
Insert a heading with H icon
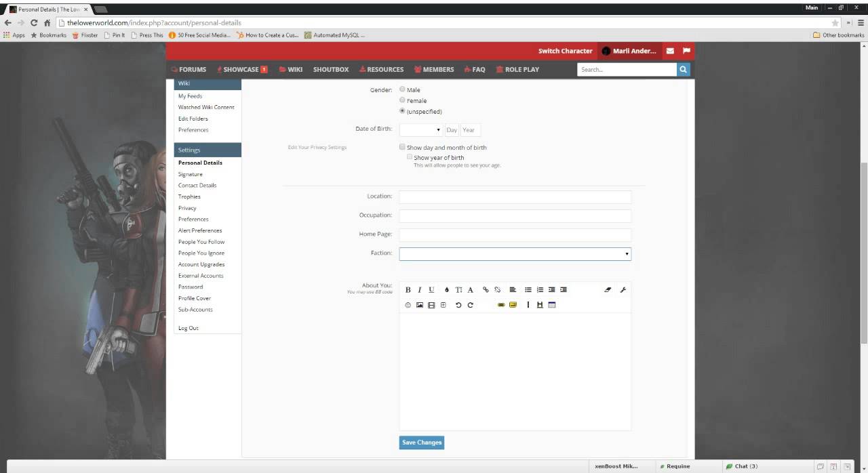coord(540,305)
